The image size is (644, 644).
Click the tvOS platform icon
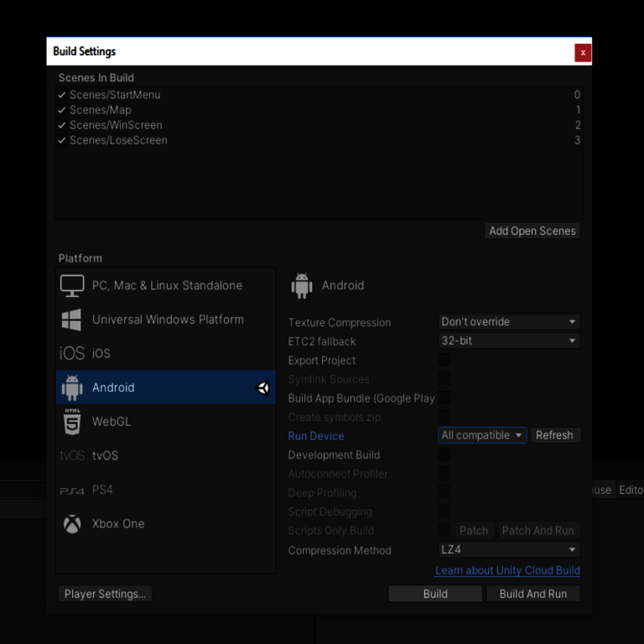point(72,455)
